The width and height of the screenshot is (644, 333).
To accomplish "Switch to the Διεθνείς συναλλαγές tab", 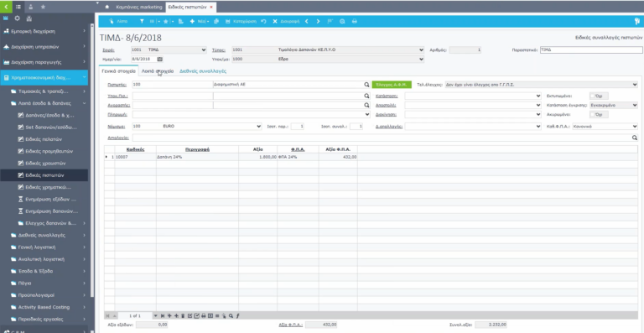I will click(x=203, y=71).
